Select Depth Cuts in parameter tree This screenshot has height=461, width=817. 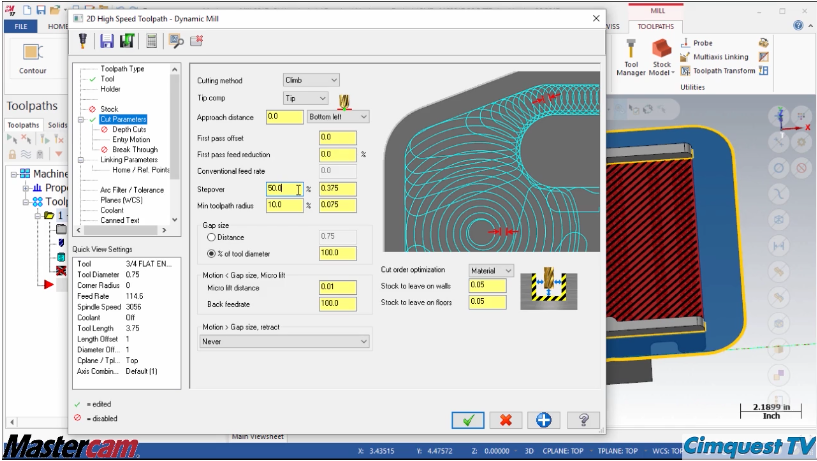[x=129, y=129]
